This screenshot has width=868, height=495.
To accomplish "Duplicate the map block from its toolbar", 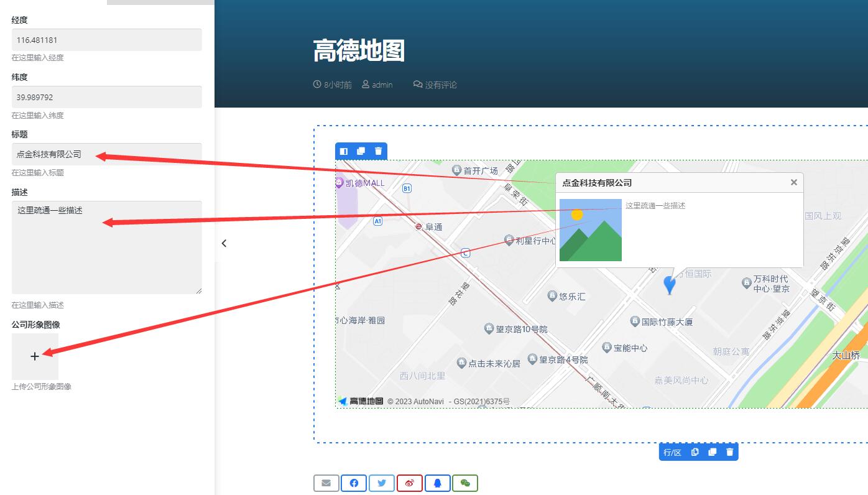I will pyautogui.click(x=361, y=151).
